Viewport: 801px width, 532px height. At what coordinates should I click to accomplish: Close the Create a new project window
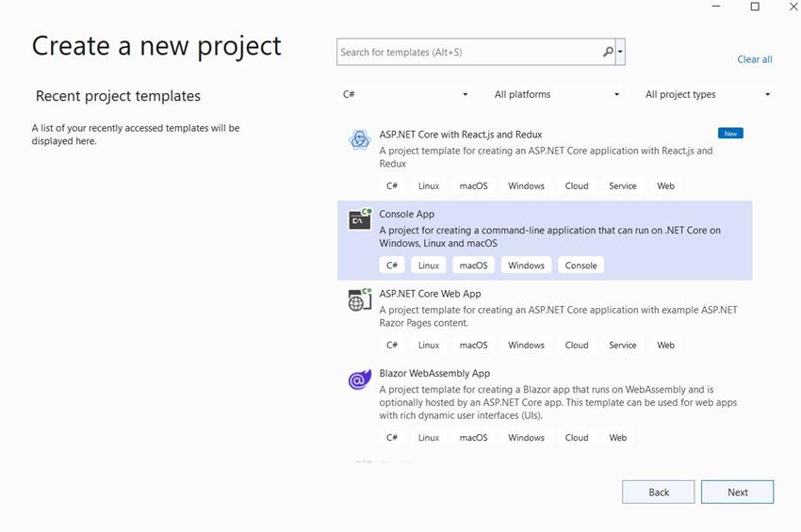(793, 7)
